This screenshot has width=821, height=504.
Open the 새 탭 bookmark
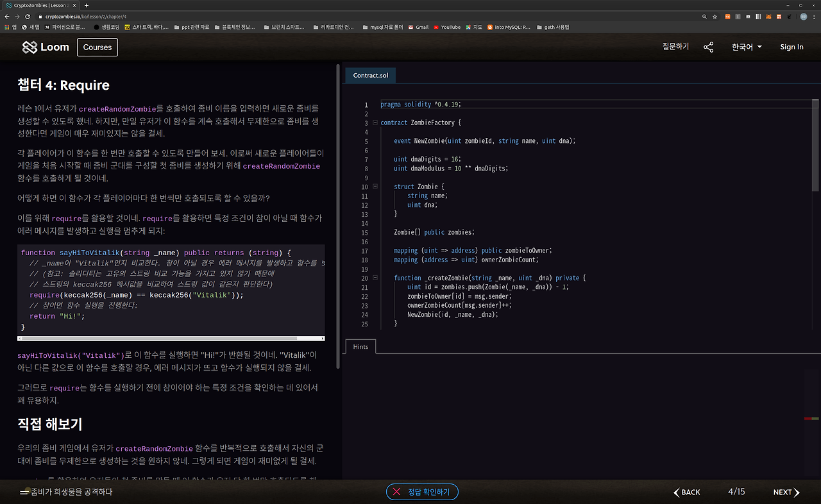pos(31,27)
